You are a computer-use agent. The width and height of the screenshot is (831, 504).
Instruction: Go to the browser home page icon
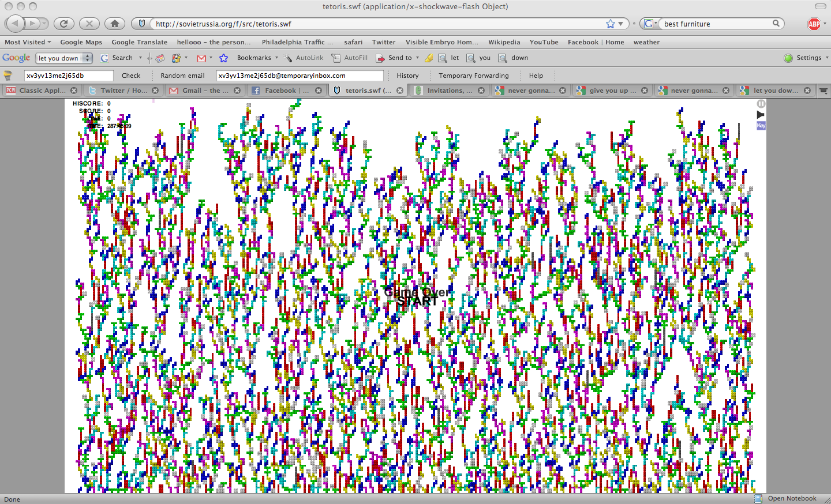pyautogui.click(x=115, y=24)
